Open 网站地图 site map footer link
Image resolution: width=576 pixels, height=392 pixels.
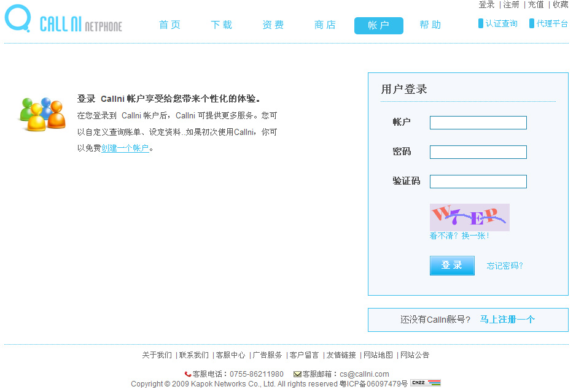378,355
